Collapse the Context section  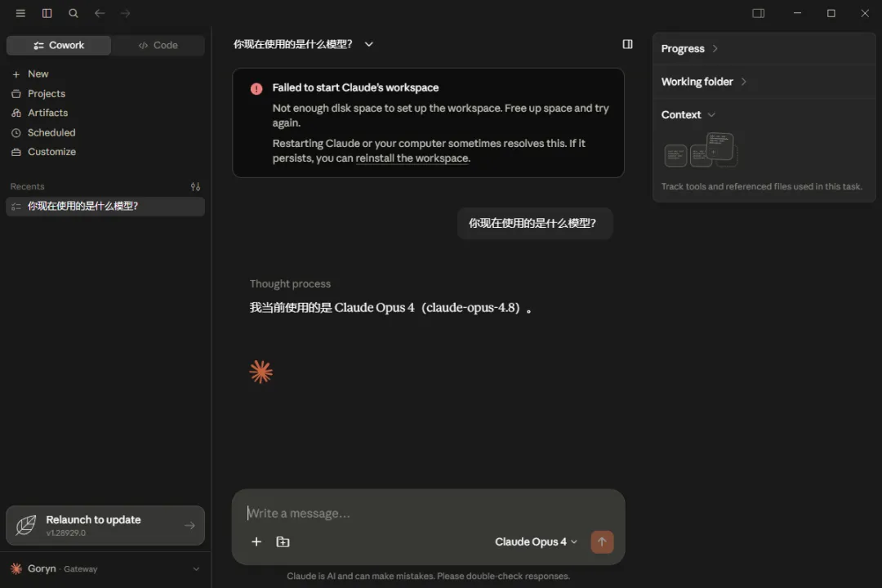pyautogui.click(x=688, y=115)
